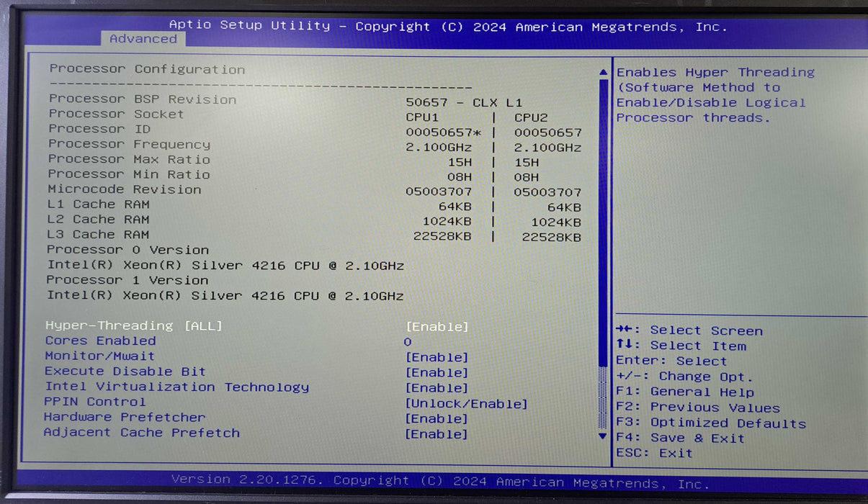
Task: Select the Hyper-Threading [ALL] option
Action: click(133, 326)
